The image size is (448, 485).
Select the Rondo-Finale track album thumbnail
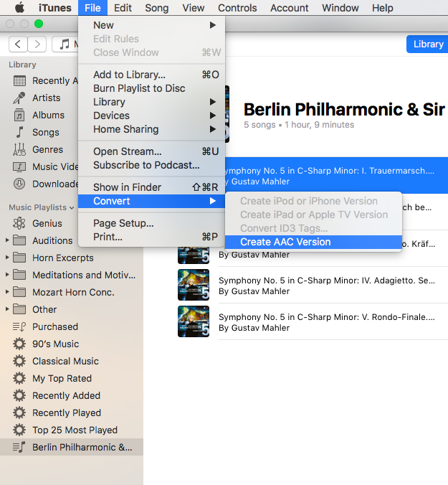(194, 321)
